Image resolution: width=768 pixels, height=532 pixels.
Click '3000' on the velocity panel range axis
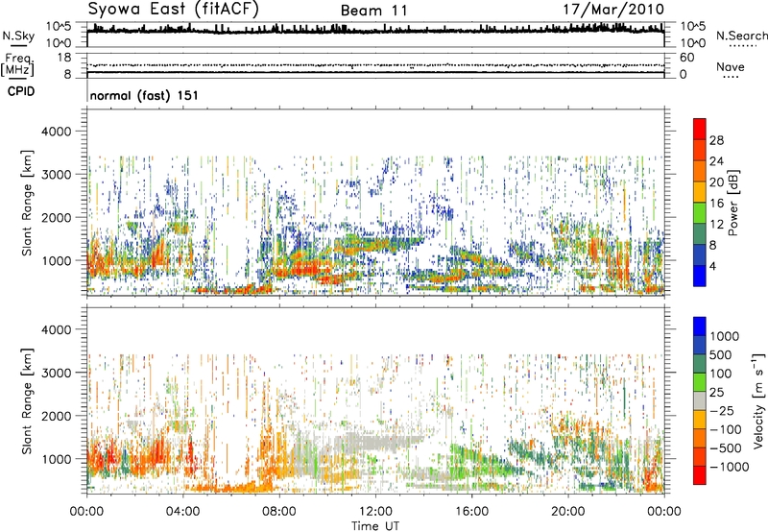pos(56,374)
